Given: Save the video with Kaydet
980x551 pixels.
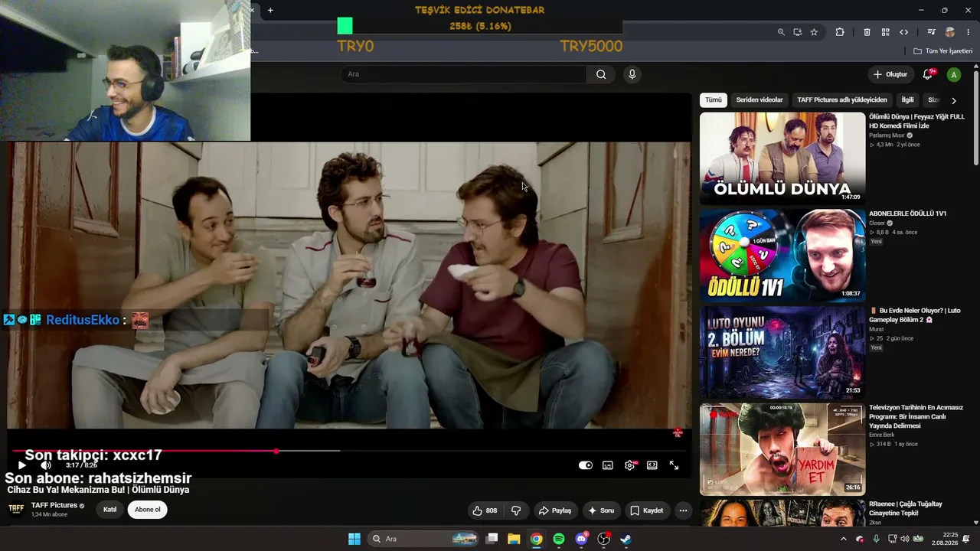Looking at the screenshot, I should click(x=647, y=510).
